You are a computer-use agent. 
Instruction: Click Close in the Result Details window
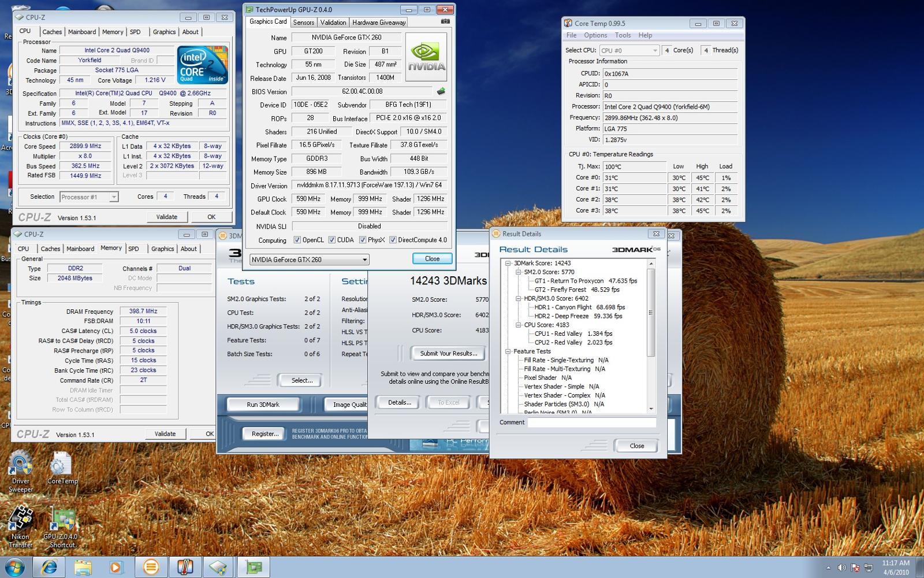pos(636,446)
